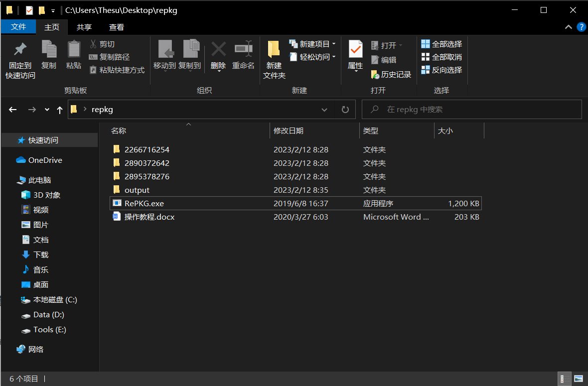588x386 pixels.
Task: Click Pin to Quick Access (固定到快速访问) icon
Action: pyautogui.click(x=20, y=49)
